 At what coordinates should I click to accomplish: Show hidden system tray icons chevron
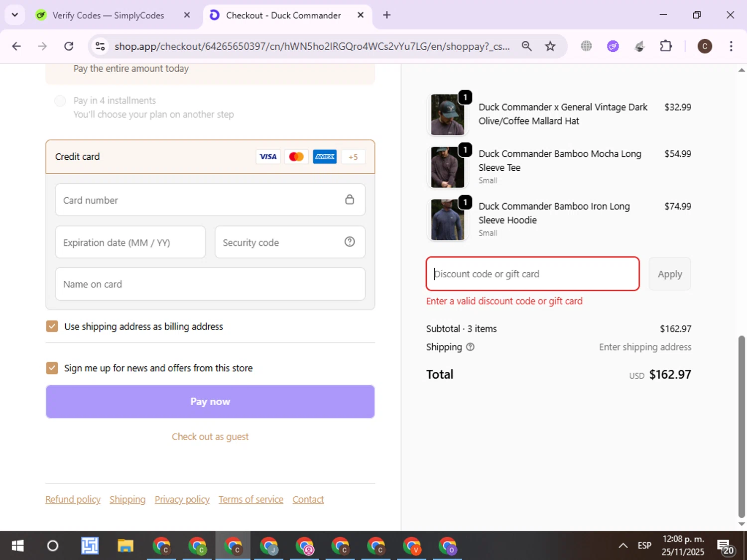623,546
